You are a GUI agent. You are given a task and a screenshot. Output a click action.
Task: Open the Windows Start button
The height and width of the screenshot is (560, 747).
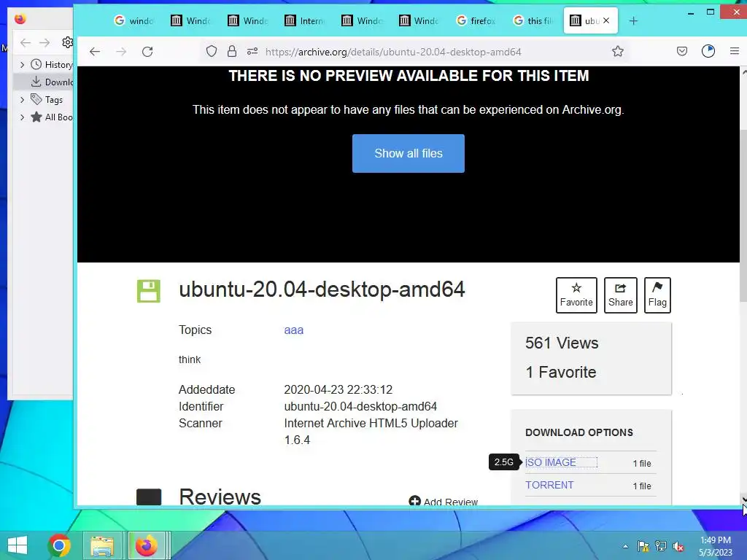(x=18, y=545)
